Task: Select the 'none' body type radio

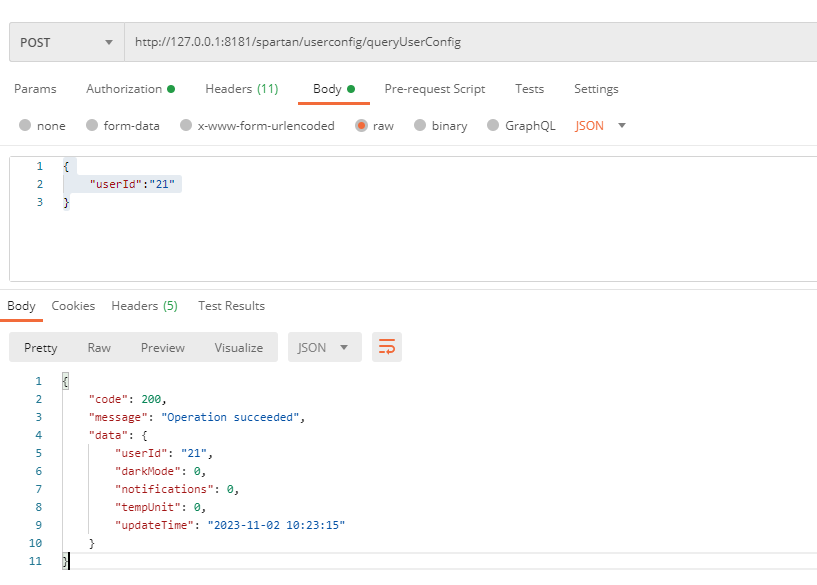Action: coord(26,126)
